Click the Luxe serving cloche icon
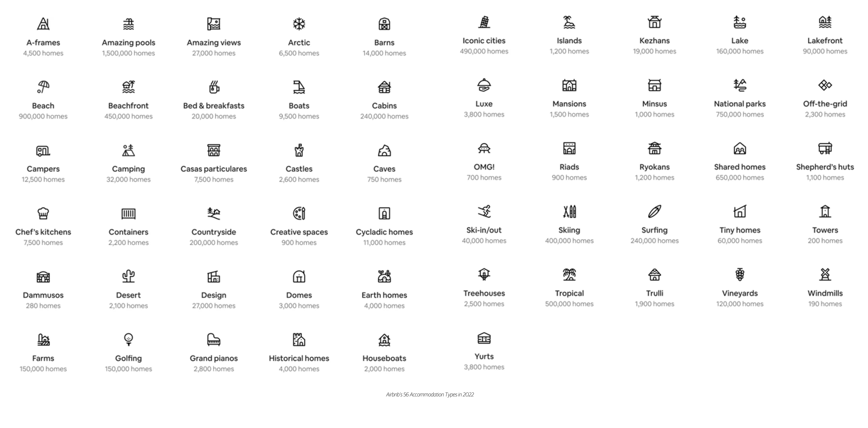The height and width of the screenshot is (428, 868). pyautogui.click(x=484, y=85)
